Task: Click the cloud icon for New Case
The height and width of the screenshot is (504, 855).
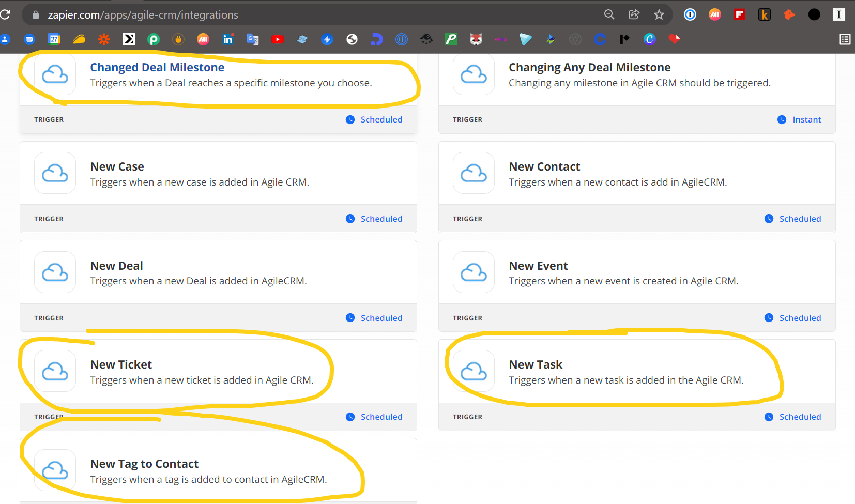Action: (55, 173)
